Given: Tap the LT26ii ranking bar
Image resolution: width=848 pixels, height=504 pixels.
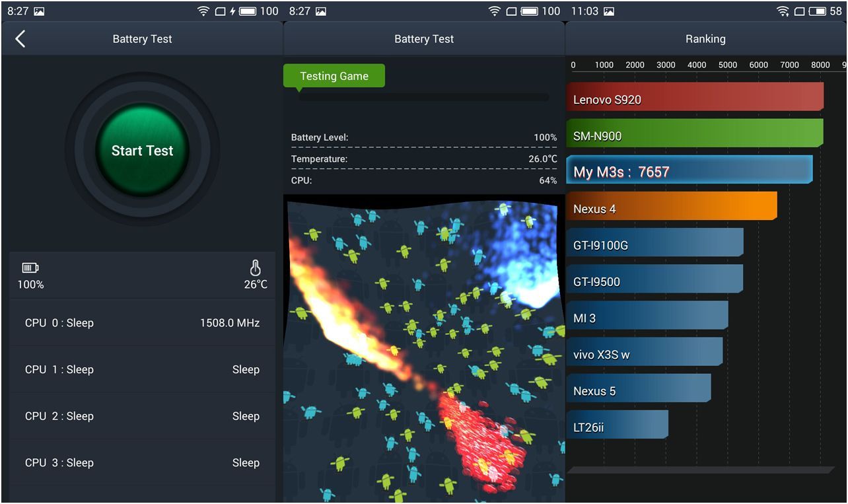Looking at the screenshot, I should 617,425.
